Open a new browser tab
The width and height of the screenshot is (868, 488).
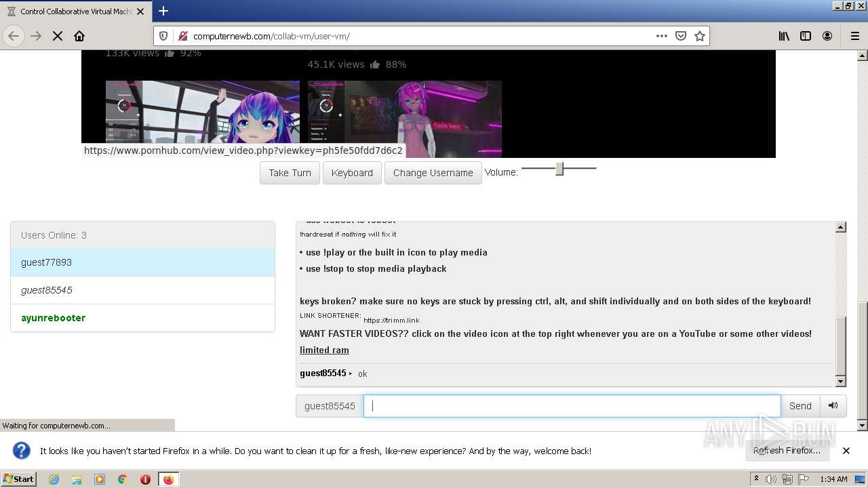163,11
